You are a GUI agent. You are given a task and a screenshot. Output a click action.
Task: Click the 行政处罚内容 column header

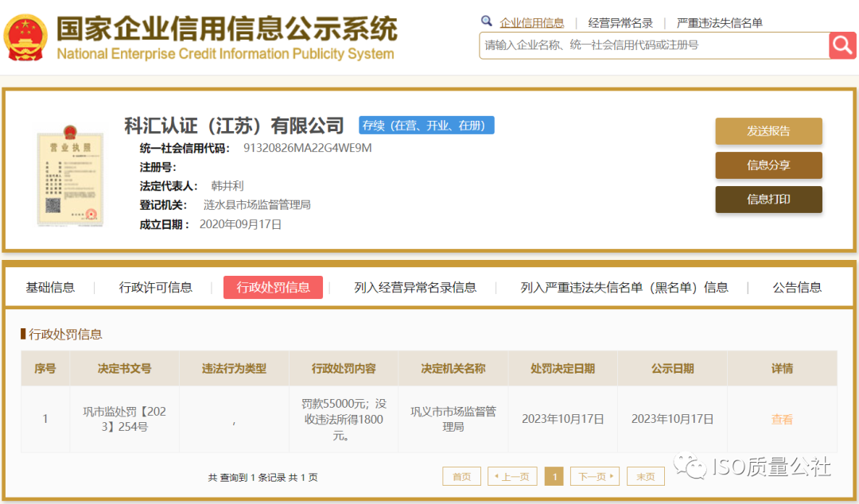tap(344, 369)
